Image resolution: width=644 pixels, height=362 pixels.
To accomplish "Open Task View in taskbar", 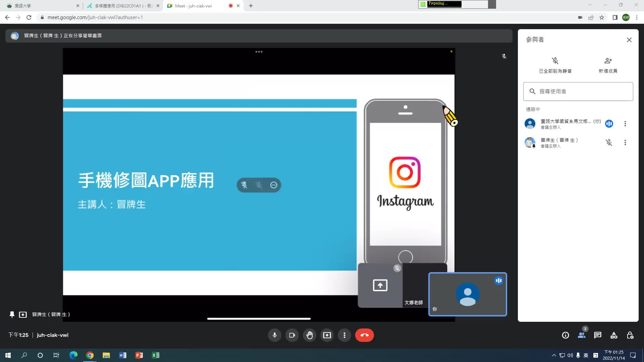I will (x=56, y=355).
